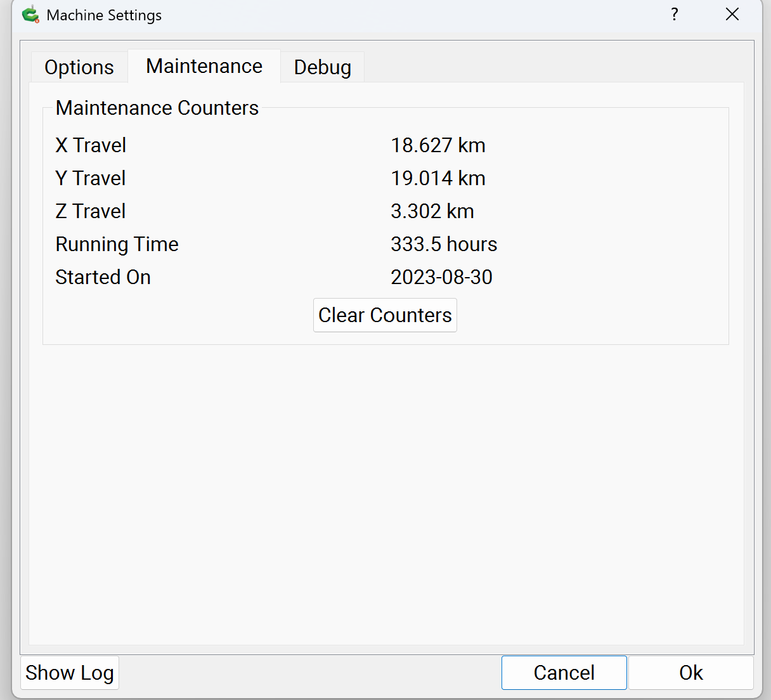Open the log with Show Log
Viewport: 771px width, 700px height.
pos(70,673)
